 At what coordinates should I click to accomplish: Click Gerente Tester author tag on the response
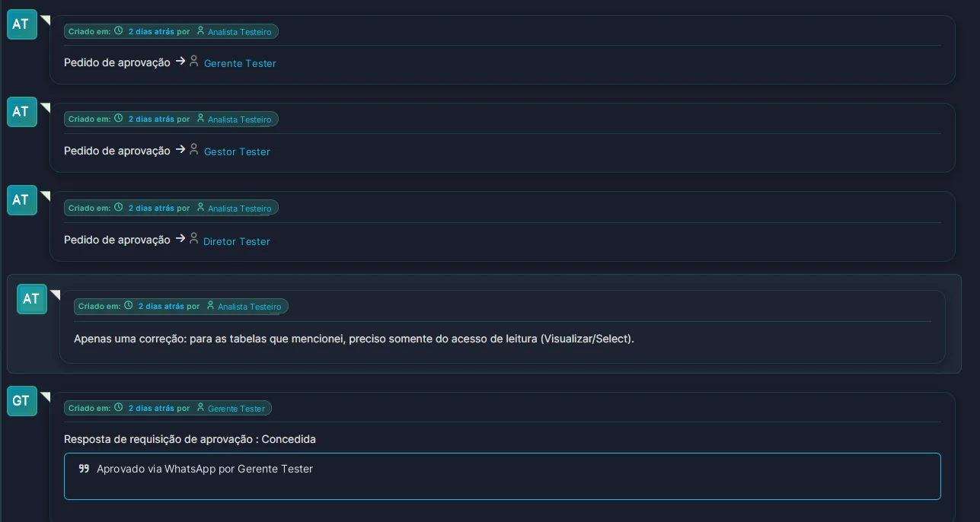point(236,409)
